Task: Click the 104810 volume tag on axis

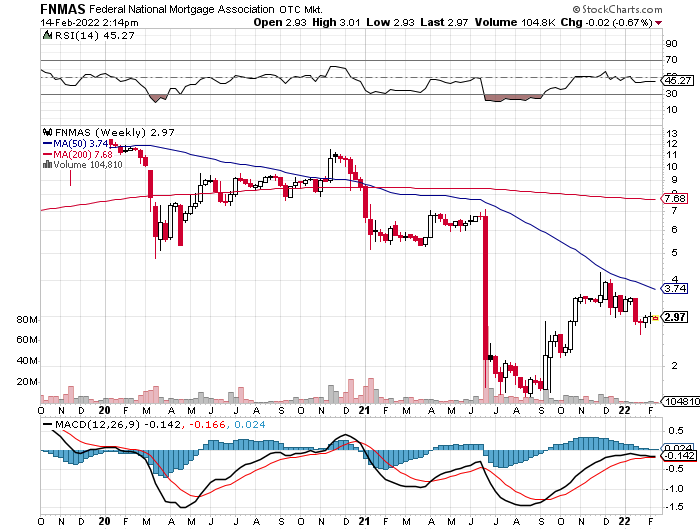Action: tap(680, 401)
